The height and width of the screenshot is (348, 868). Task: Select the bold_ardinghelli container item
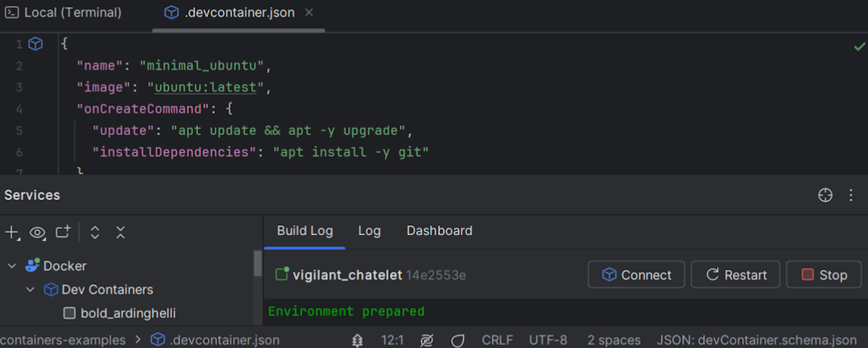pyautogui.click(x=127, y=313)
